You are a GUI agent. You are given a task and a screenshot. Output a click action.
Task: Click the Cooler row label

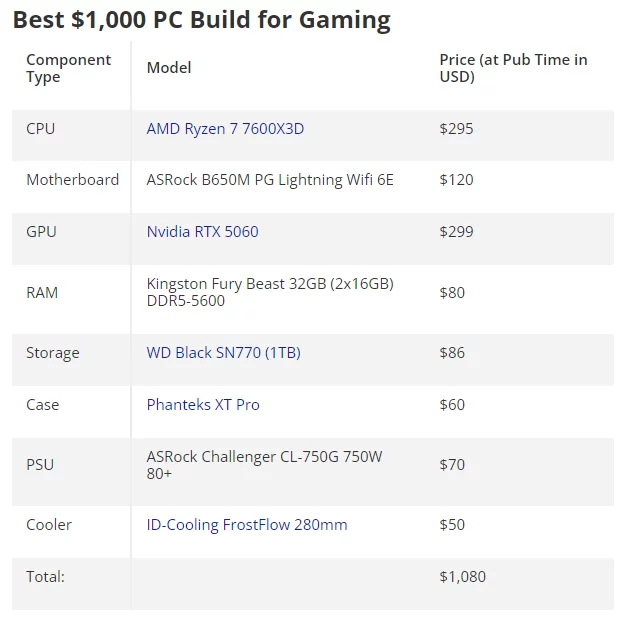pos(49,525)
